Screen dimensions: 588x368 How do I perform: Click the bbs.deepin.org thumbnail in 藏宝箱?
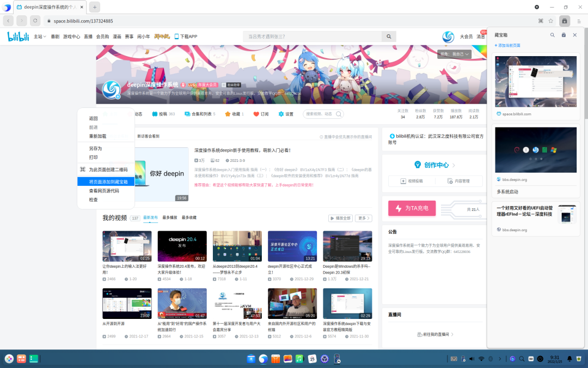[535, 149]
